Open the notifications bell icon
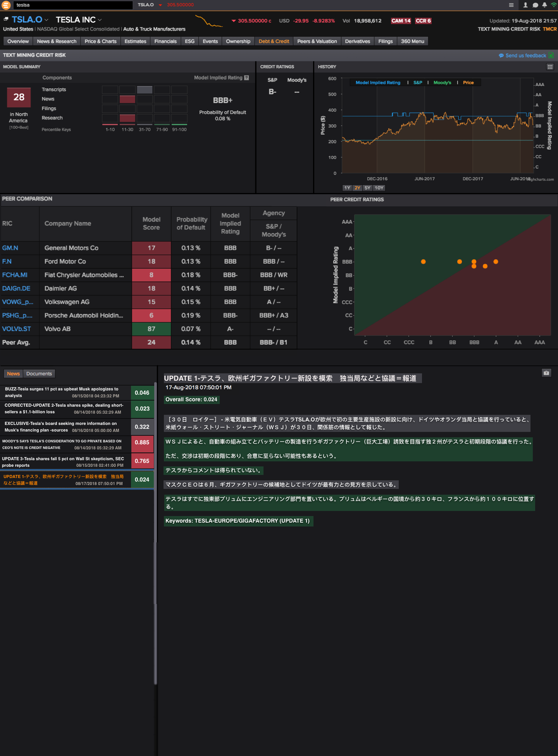Viewport: 558px width, 756px height. click(544, 5)
